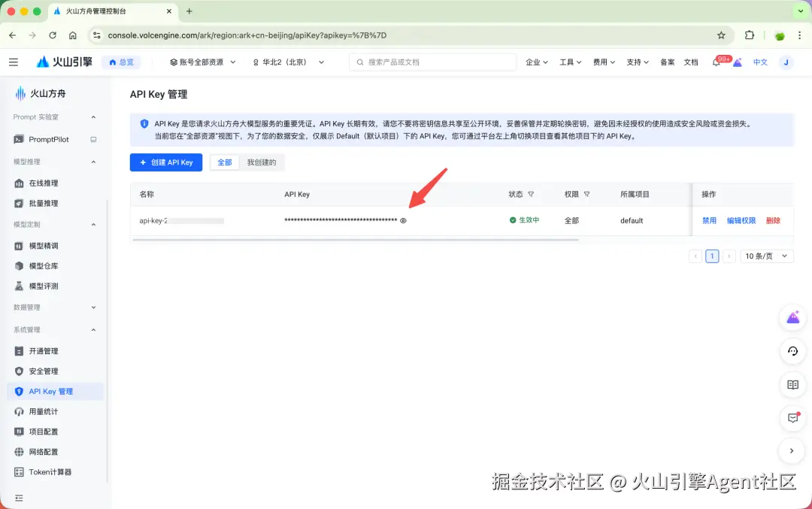The image size is (812, 509).
Task: Click 备案 in top navigation
Action: pyautogui.click(x=667, y=62)
